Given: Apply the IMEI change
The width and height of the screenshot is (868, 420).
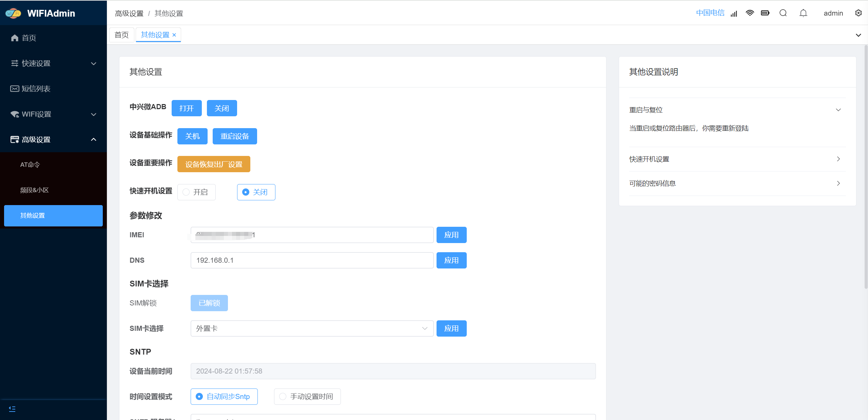Looking at the screenshot, I should coord(451,235).
